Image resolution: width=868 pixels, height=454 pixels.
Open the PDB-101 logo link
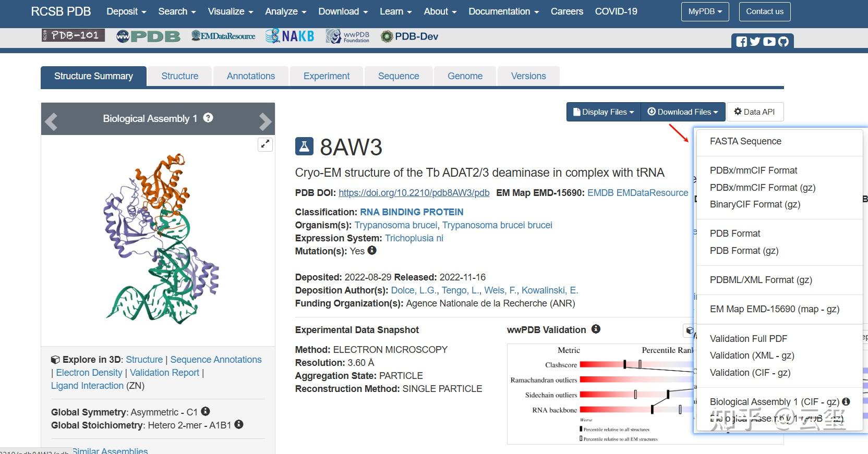tap(73, 35)
